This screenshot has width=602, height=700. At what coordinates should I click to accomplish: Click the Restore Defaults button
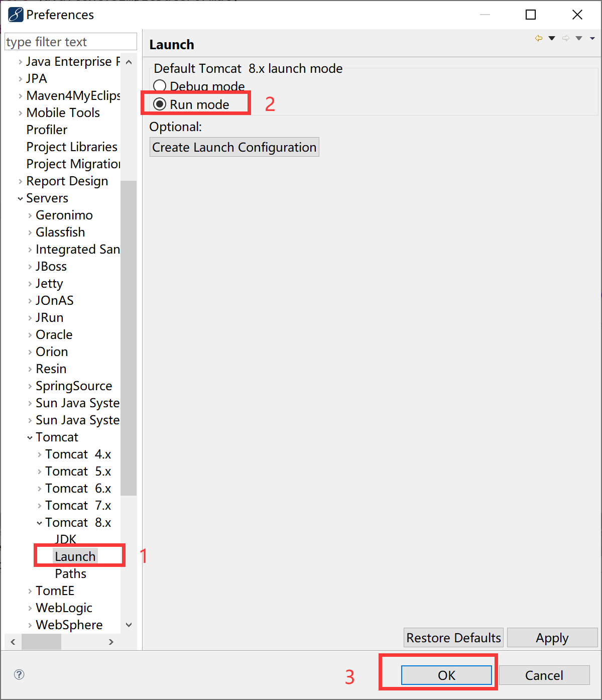(453, 638)
